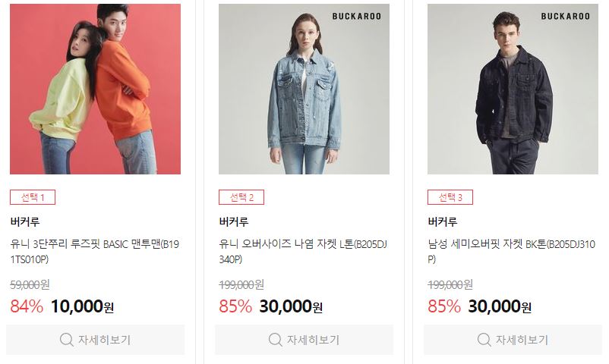Click the 버커루 brand name above the 나염 자켓
Viewport: 609px width, 364px height.
pos(234,221)
